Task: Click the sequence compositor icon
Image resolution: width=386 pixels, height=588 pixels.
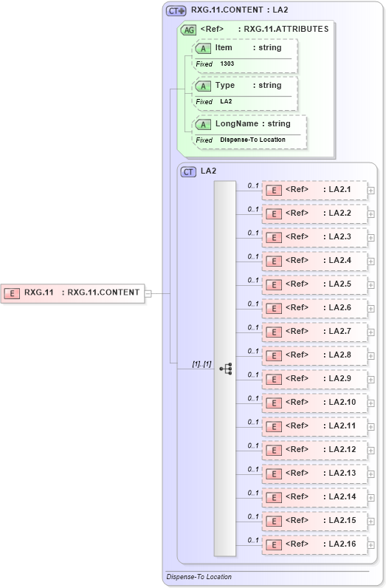Action: point(226,369)
